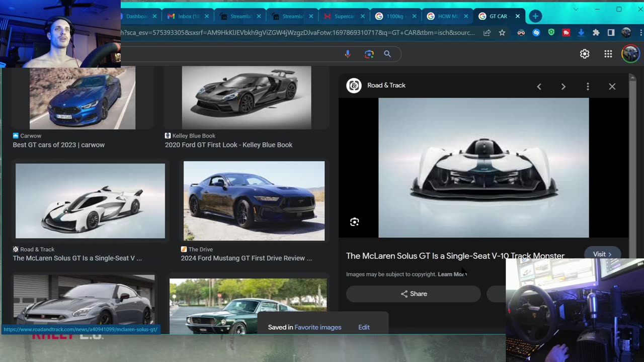Close the GT CAR tab
Image resolution: width=644 pixels, height=362 pixels.
pyautogui.click(x=518, y=16)
